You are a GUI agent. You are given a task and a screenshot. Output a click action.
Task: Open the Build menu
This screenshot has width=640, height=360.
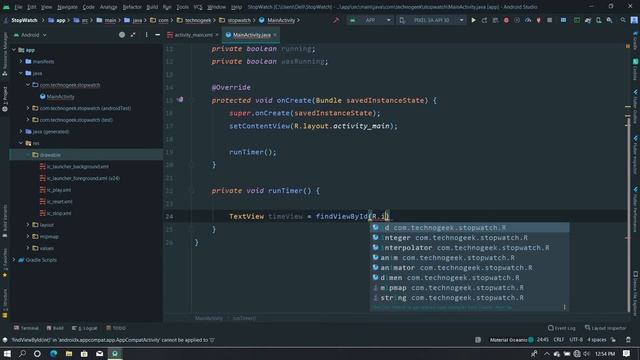pos(152,7)
